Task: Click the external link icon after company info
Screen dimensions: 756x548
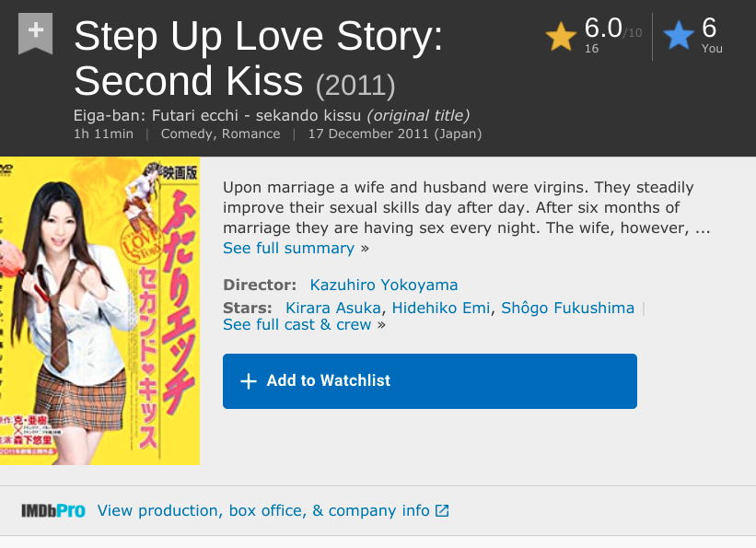Action: pos(442,510)
